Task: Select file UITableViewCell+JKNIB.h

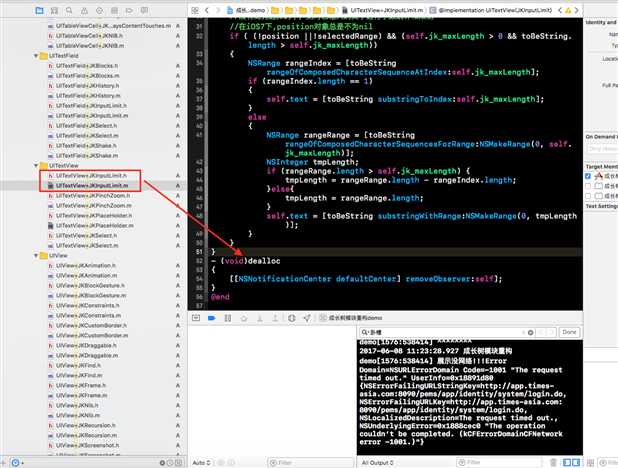Action: [x=89, y=35]
